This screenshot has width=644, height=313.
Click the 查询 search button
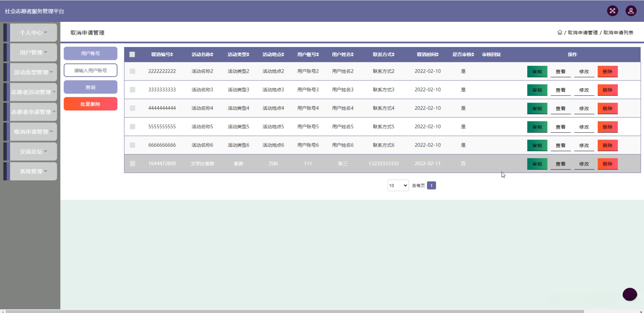[90, 87]
